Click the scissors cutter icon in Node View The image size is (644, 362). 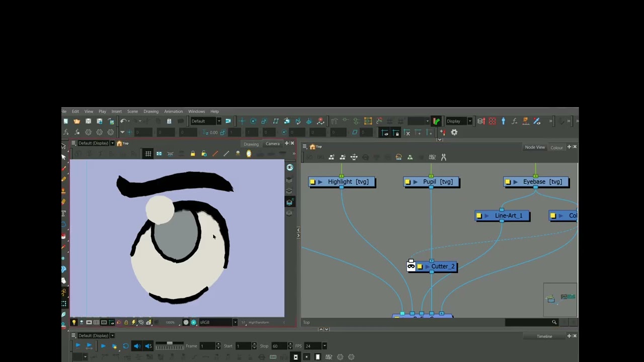pos(443,157)
